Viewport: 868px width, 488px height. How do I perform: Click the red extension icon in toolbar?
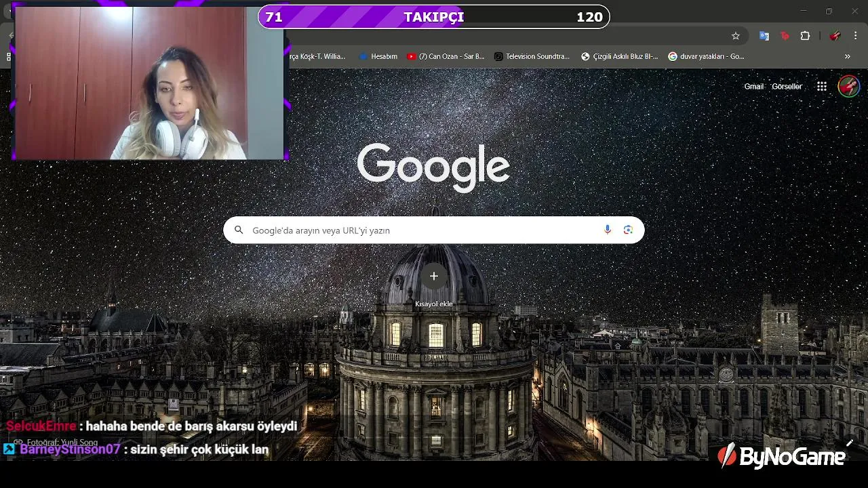pyautogui.click(x=785, y=36)
